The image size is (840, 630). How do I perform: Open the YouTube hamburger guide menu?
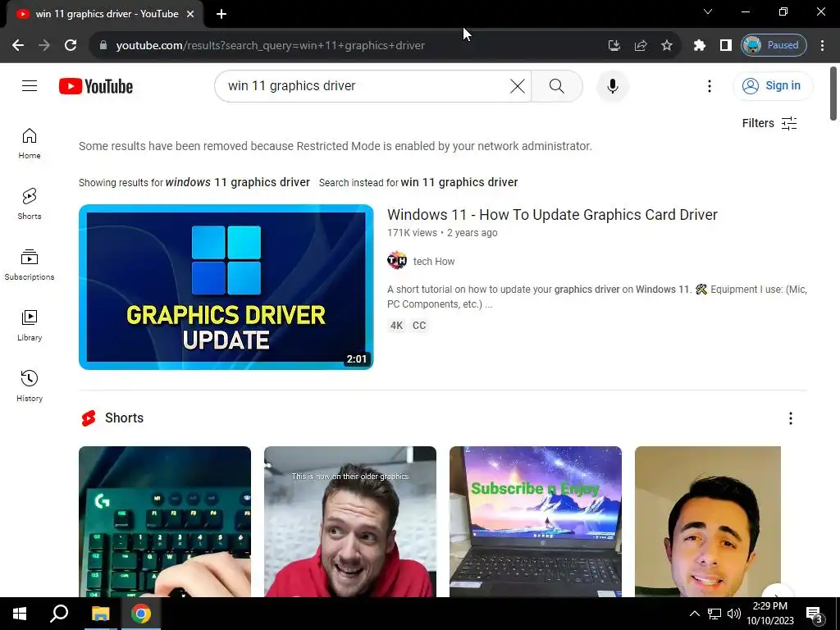pos(30,85)
